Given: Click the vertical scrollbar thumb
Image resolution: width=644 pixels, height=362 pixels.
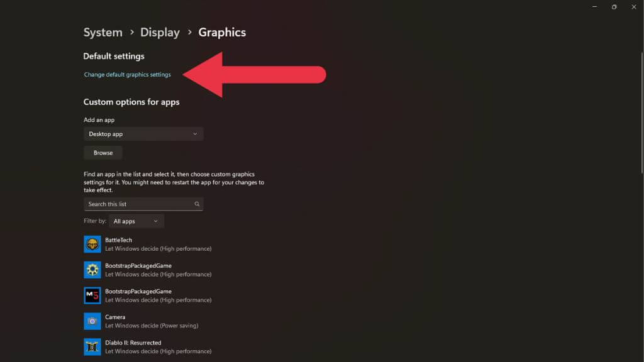Looking at the screenshot, I should (x=641, y=113).
